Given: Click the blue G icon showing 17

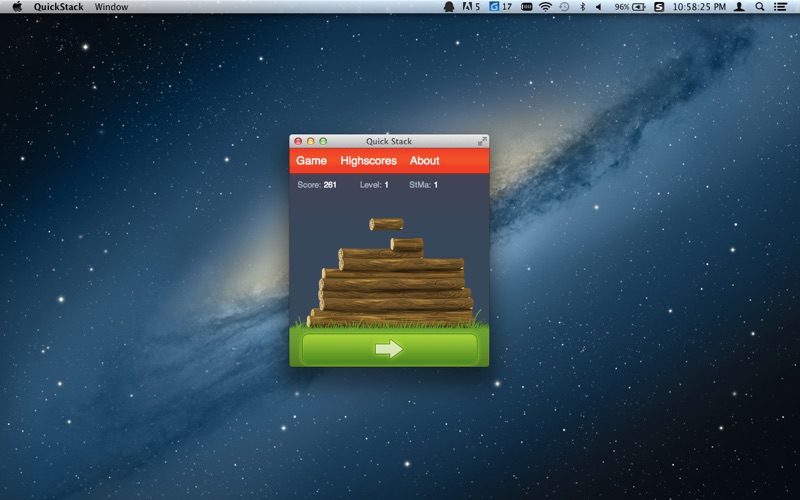Looking at the screenshot, I should click(500, 7).
